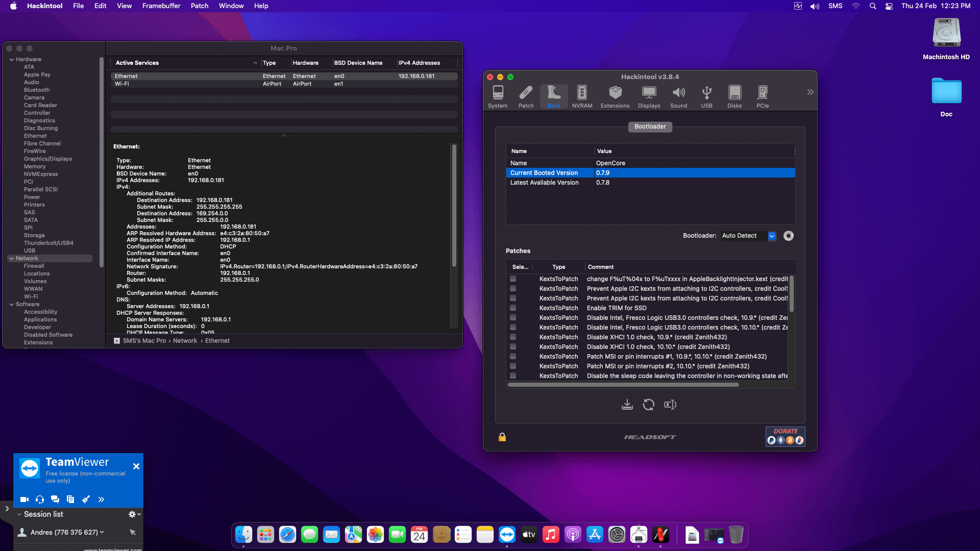
Task: Expand the TeamViewer side panel arrow
Action: click(x=7, y=509)
